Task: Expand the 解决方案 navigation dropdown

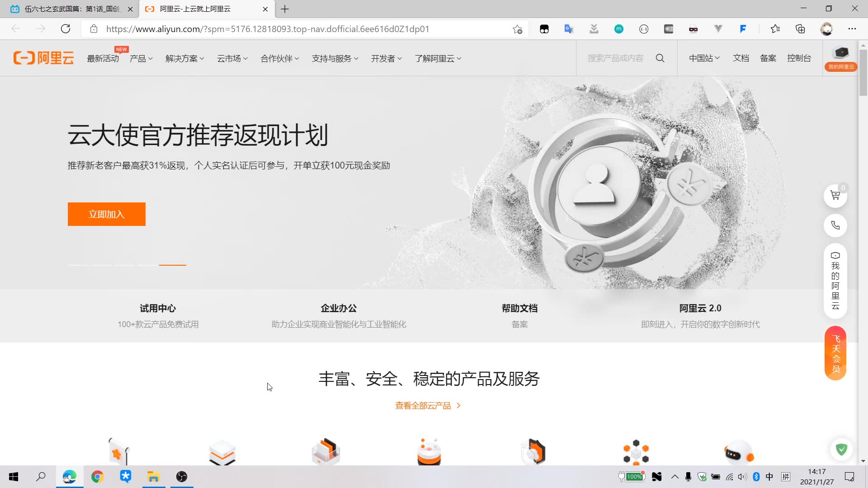Action: coord(185,59)
